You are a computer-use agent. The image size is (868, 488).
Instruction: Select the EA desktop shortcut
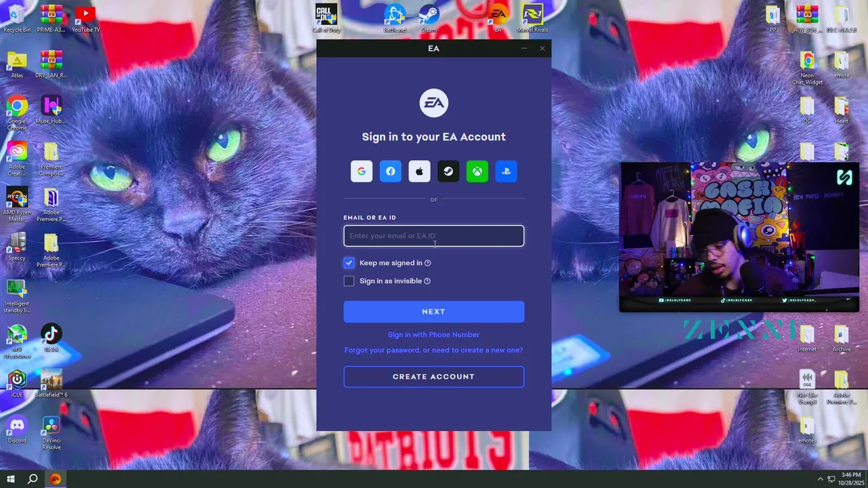click(x=498, y=18)
